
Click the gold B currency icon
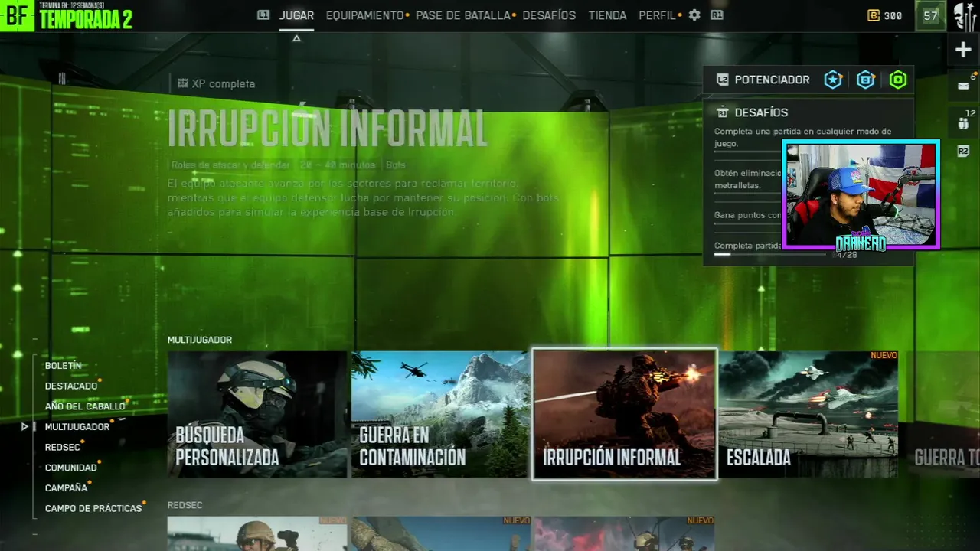pos(874,15)
